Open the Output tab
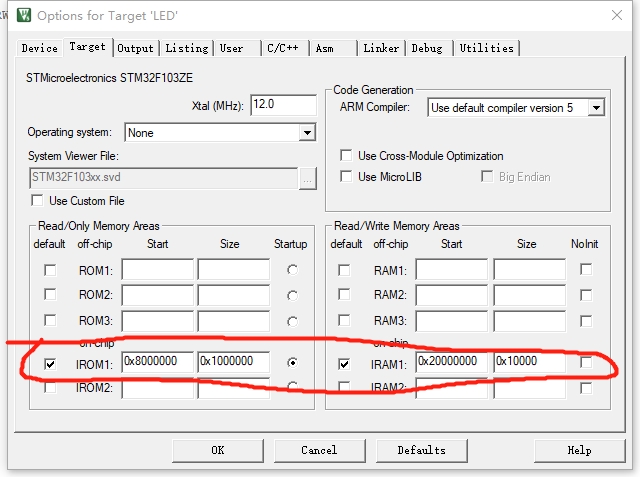Image resolution: width=640 pixels, height=477 pixels. (135, 48)
